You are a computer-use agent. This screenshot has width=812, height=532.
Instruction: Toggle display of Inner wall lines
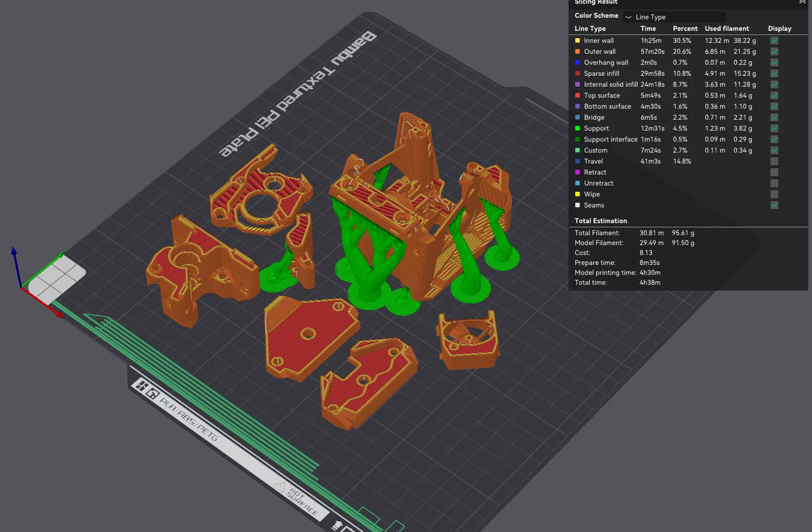774,40
